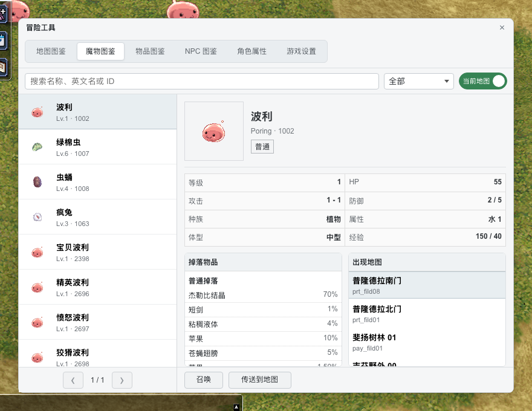Click the 属性 value 水 1
Image resolution: width=532 pixels, height=411 pixels.
coord(495,219)
